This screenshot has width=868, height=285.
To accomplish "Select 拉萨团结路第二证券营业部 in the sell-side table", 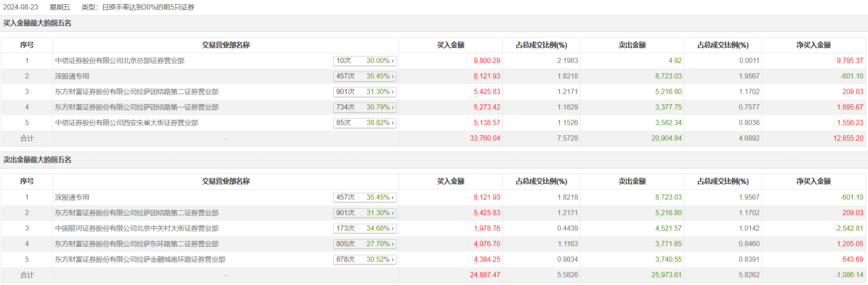I will [136, 213].
